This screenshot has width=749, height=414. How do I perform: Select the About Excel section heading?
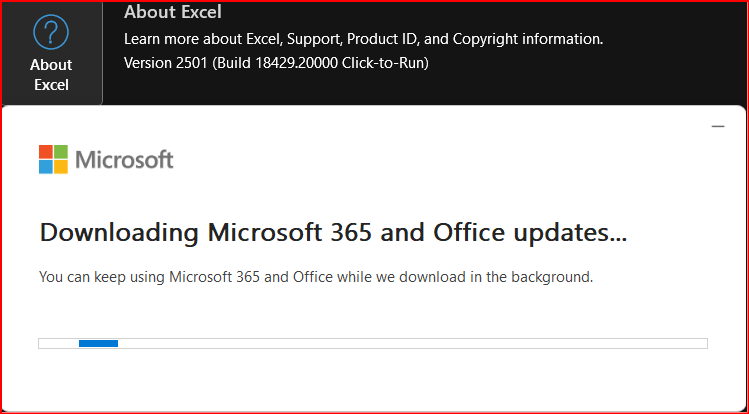(x=172, y=12)
